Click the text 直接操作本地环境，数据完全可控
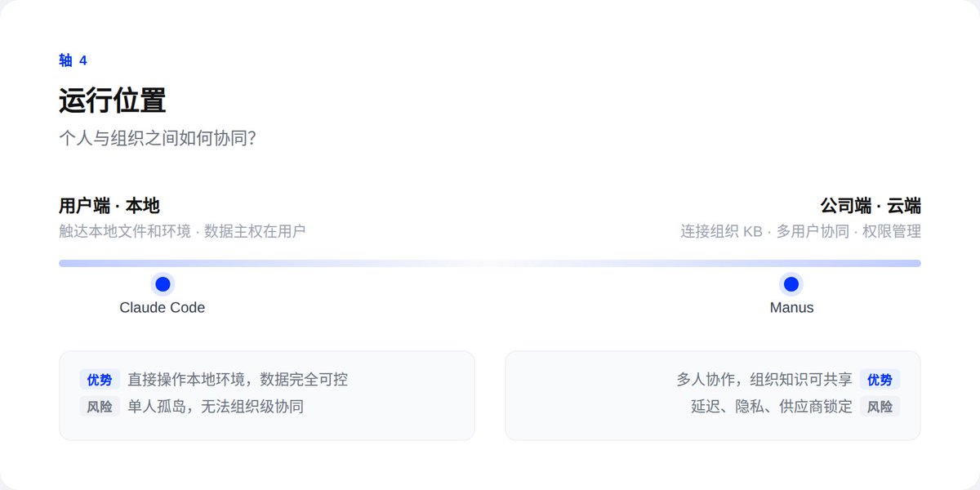This screenshot has height=490, width=980. [238, 380]
